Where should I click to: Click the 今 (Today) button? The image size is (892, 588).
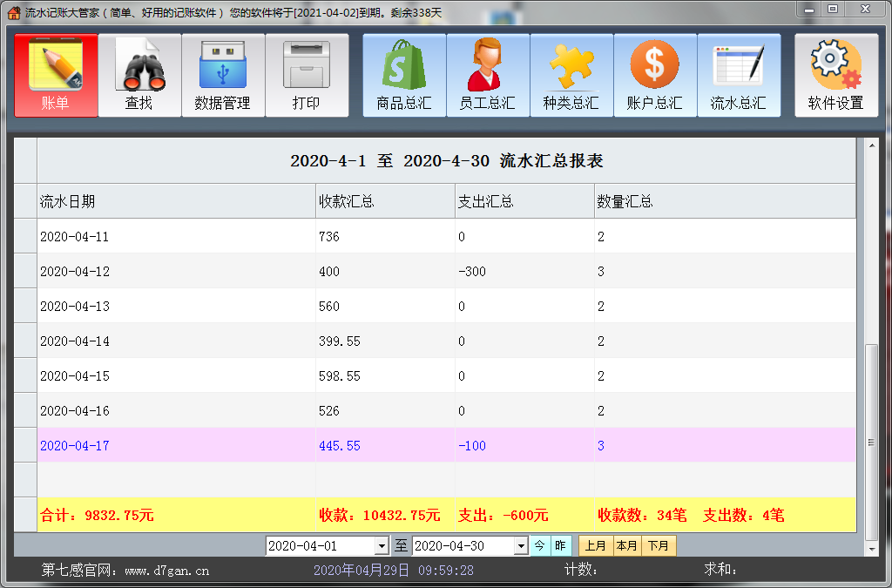coord(540,545)
